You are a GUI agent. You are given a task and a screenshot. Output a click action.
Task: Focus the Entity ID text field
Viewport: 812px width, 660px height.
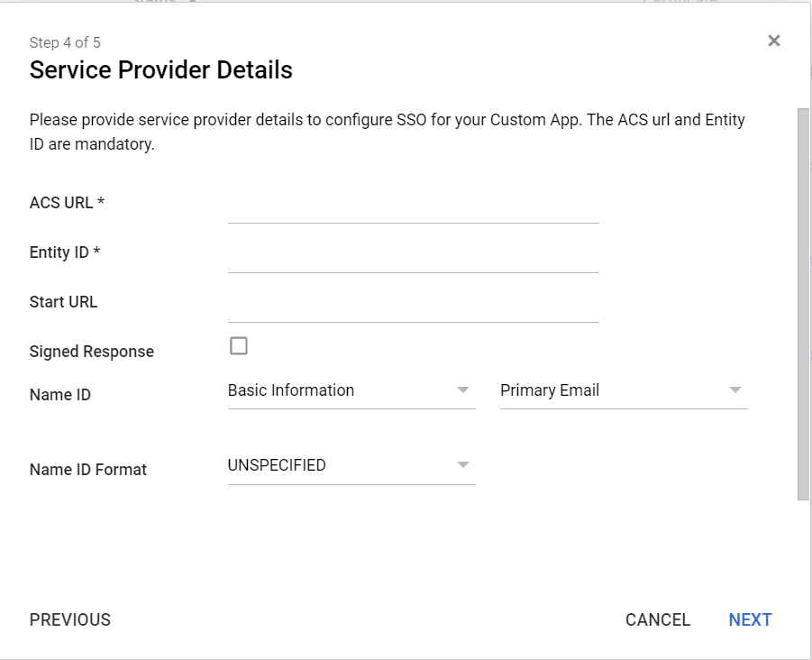(x=413, y=256)
